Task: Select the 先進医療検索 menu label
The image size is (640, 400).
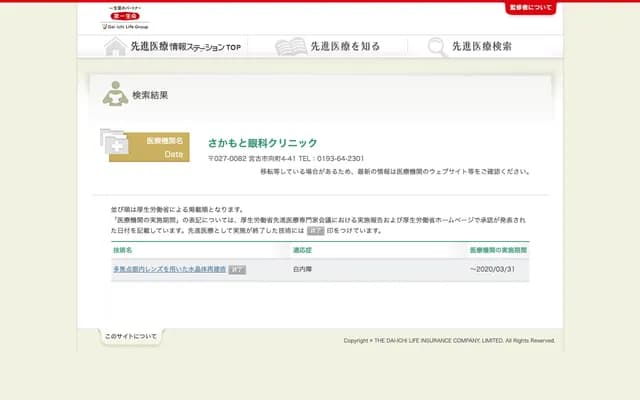Action: pos(481,47)
